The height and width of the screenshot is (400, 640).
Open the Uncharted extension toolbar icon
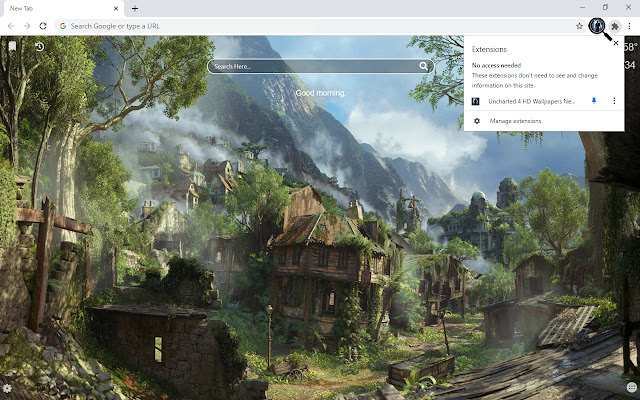tap(597, 26)
